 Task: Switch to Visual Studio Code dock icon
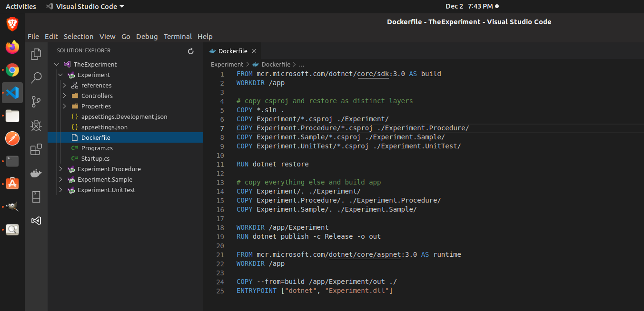[x=12, y=93]
